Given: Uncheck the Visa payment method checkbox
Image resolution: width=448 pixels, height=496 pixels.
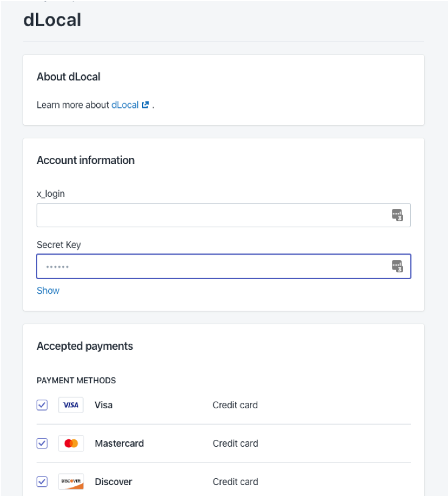Looking at the screenshot, I should click(42, 405).
